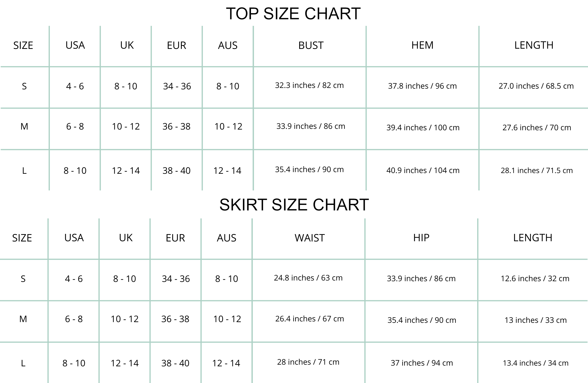Screen dimensions: 588x383
Task: Select the BUST column header
Action: tap(311, 45)
